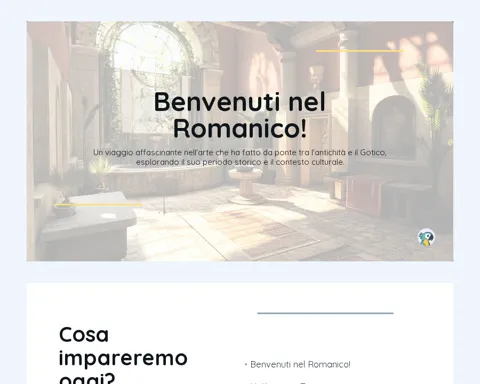
Task: Click the parrot logo icon on the slide
Action: [x=426, y=237]
